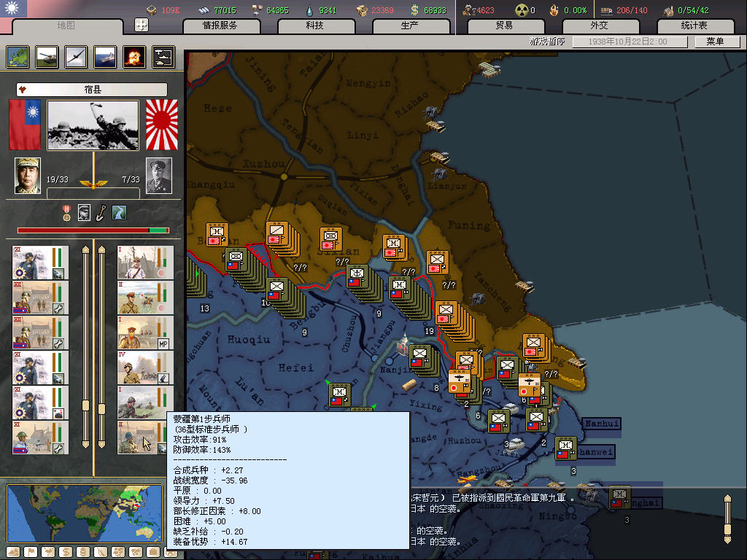This screenshot has width=747, height=560.
Task: Switch to economic map mode with the dollar icon
Action: tap(65, 553)
